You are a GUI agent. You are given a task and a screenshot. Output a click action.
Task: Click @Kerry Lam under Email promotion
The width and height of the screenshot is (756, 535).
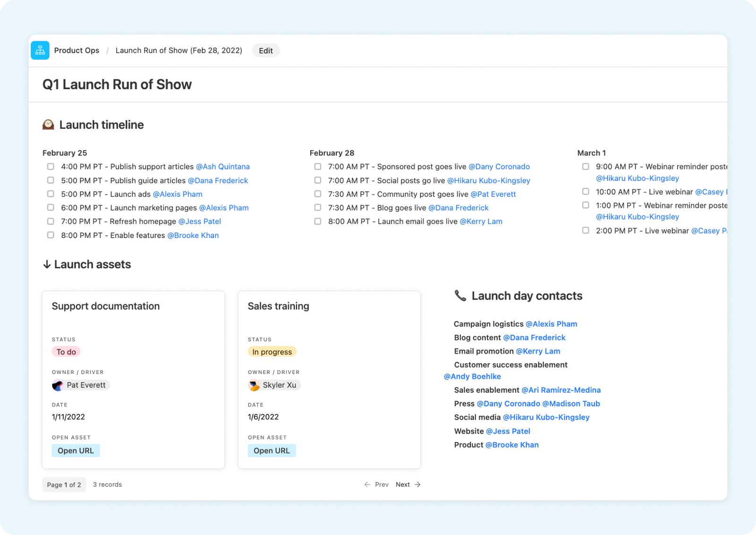coord(538,351)
